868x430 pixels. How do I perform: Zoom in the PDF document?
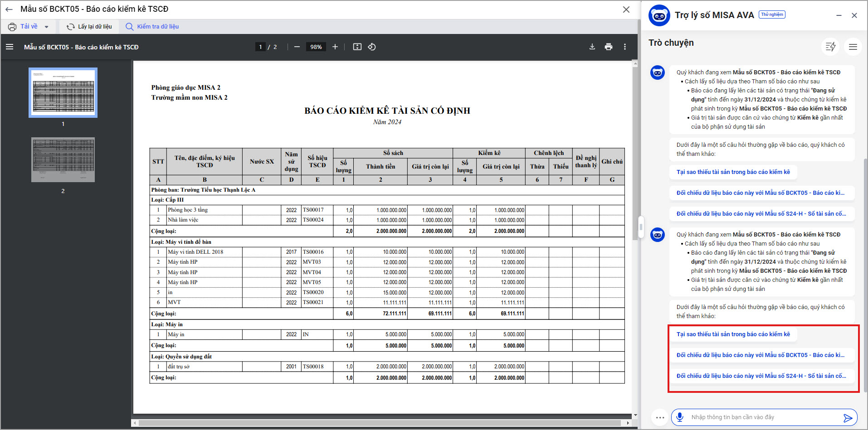tap(335, 47)
